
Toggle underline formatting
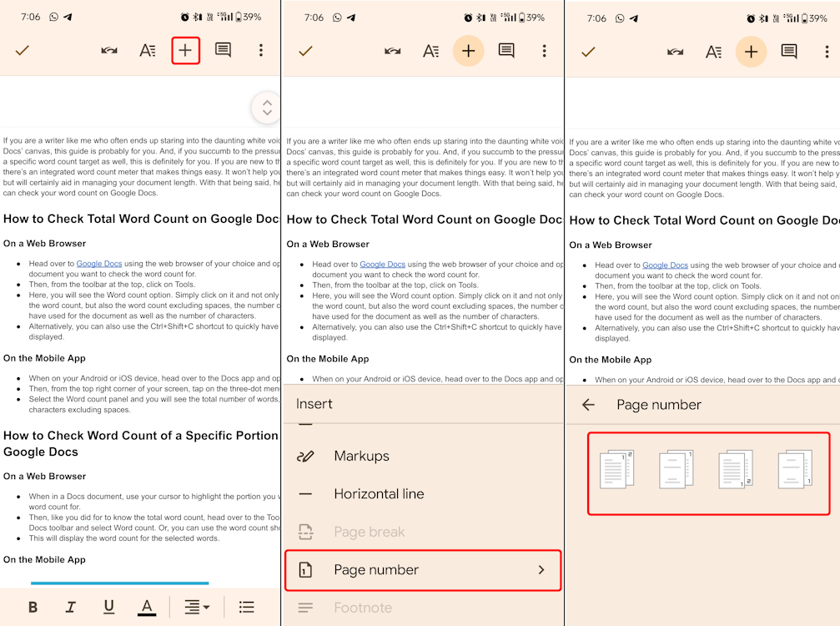pyautogui.click(x=108, y=607)
